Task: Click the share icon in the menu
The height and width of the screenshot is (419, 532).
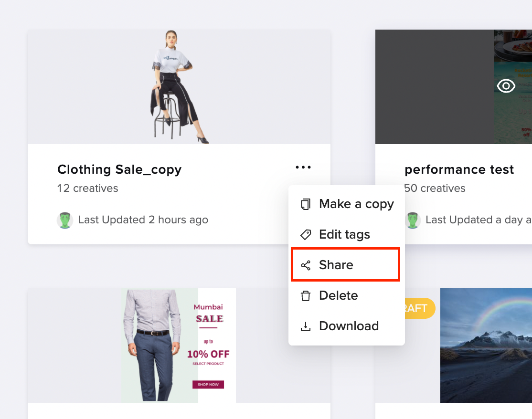Action: 305,265
